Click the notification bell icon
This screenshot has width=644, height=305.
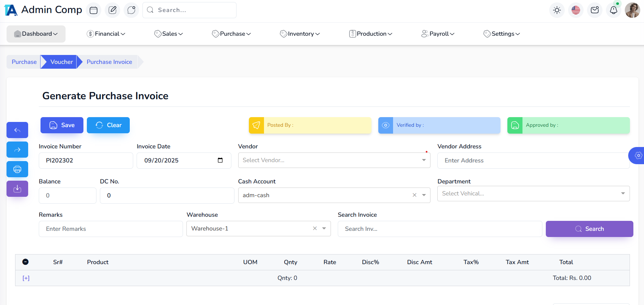coord(613,10)
